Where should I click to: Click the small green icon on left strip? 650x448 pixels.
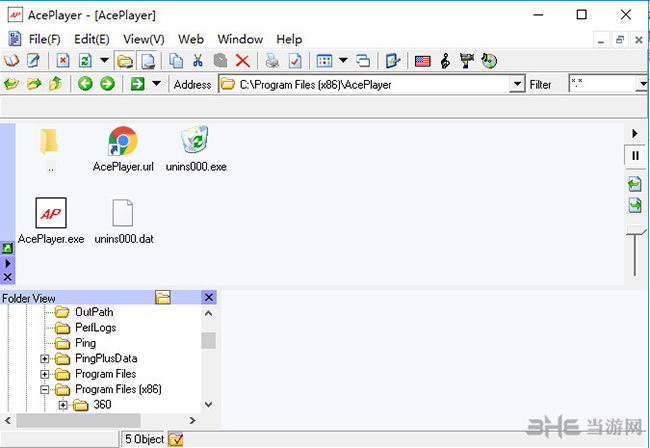pos(7,248)
